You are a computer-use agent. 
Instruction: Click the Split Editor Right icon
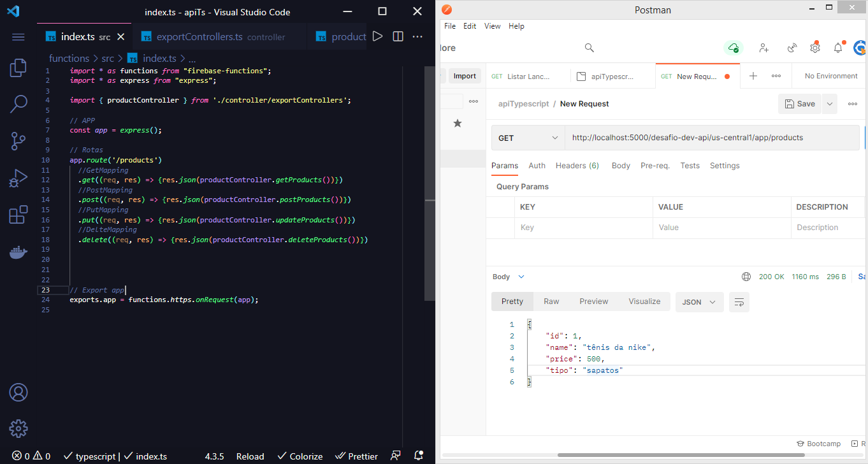(398, 36)
